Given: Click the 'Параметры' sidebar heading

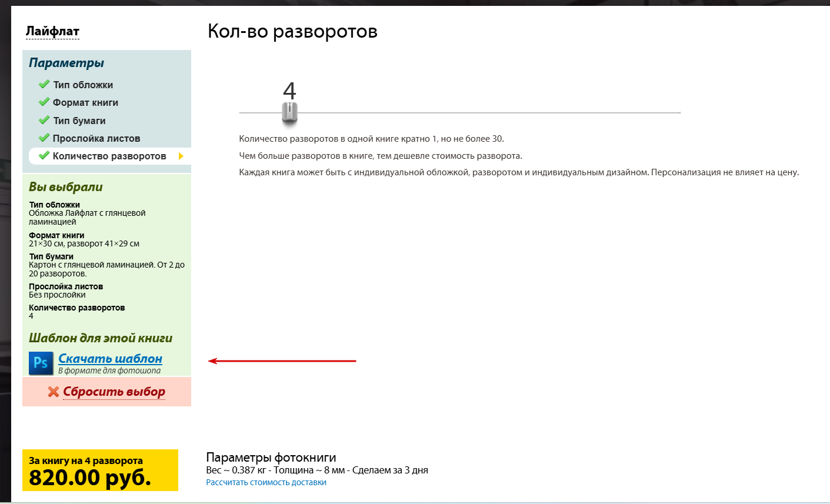Looking at the screenshot, I should [x=66, y=63].
